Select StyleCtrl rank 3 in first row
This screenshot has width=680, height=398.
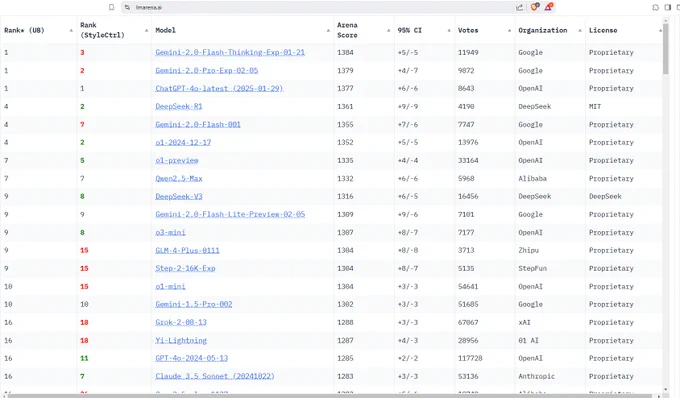click(82, 52)
